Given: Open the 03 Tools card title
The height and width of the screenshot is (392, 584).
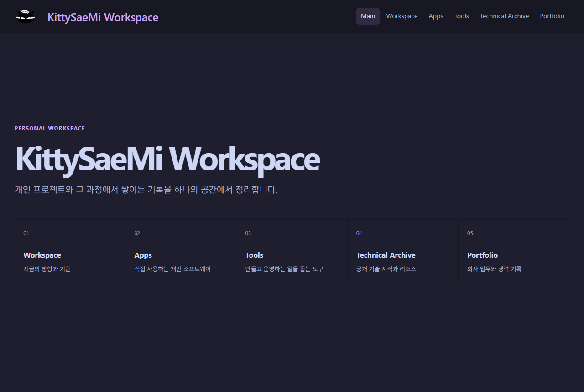Looking at the screenshot, I should coord(254,255).
